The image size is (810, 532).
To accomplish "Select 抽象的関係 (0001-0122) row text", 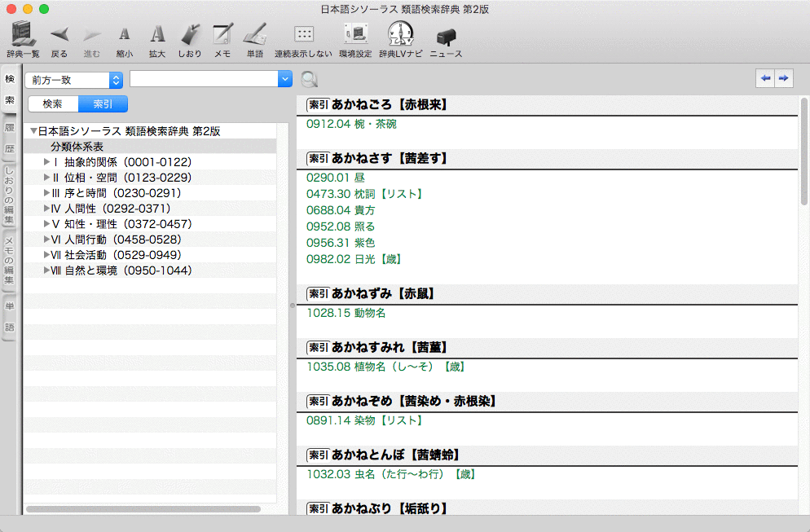I will tap(128, 162).
